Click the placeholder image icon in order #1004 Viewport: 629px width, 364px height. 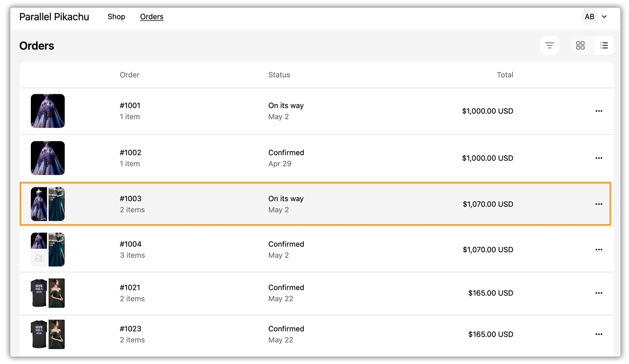coord(39,258)
